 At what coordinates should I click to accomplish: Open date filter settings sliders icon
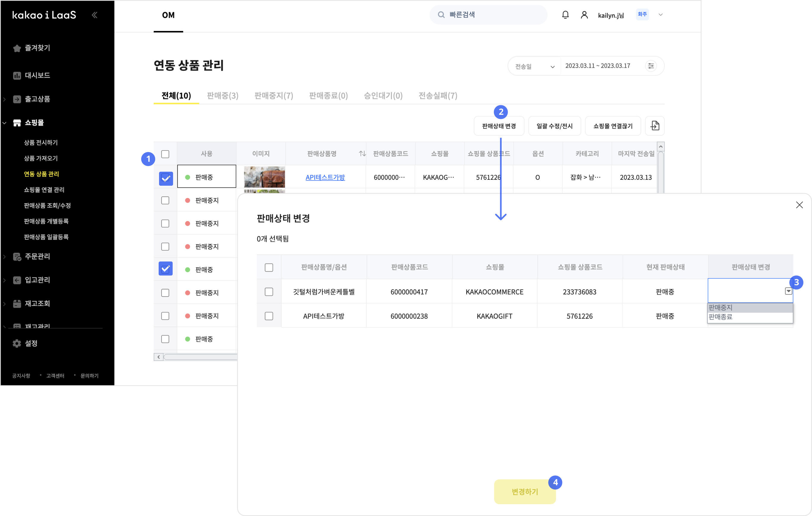pyautogui.click(x=651, y=66)
